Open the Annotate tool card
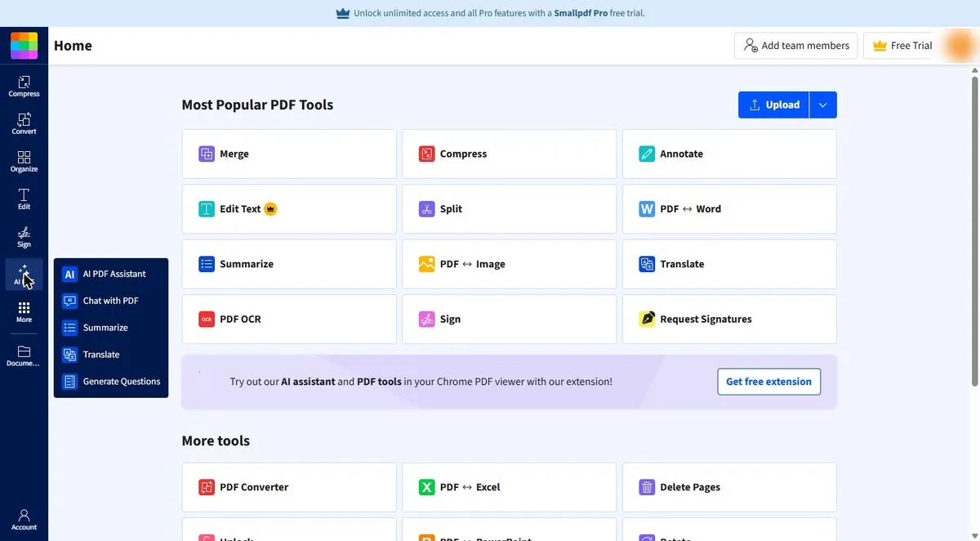980x541 pixels. pos(729,154)
